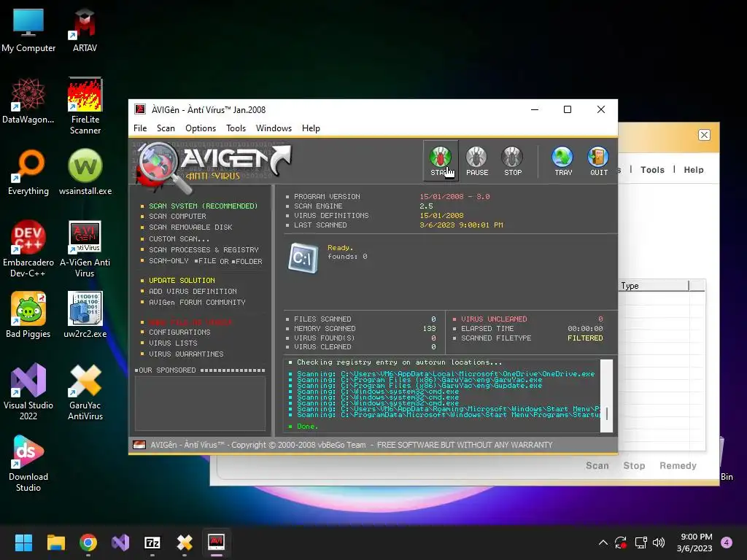This screenshot has width=747, height=560.
Task: Click the AVIGen taskbar icon
Action: point(216,542)
